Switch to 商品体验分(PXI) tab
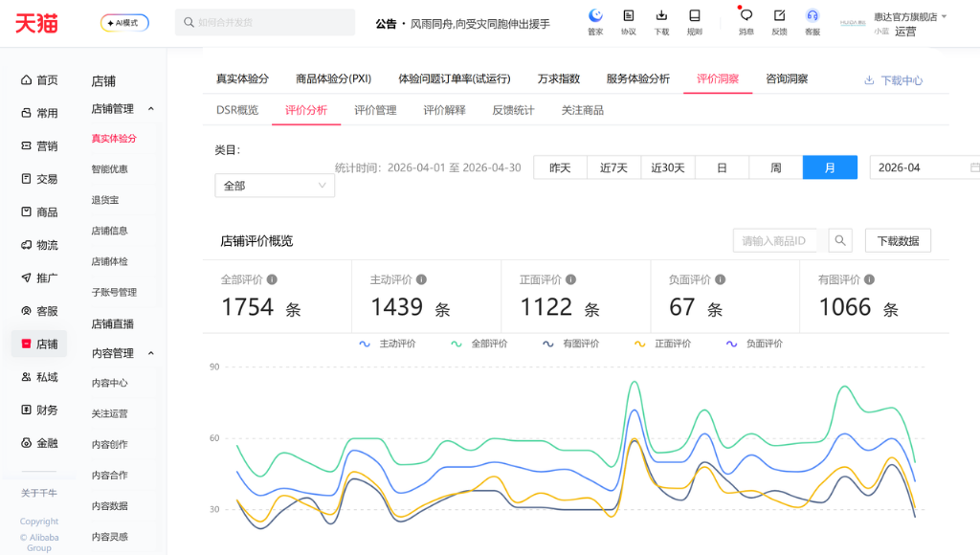 pyautogui.click(x=333, y=78)
